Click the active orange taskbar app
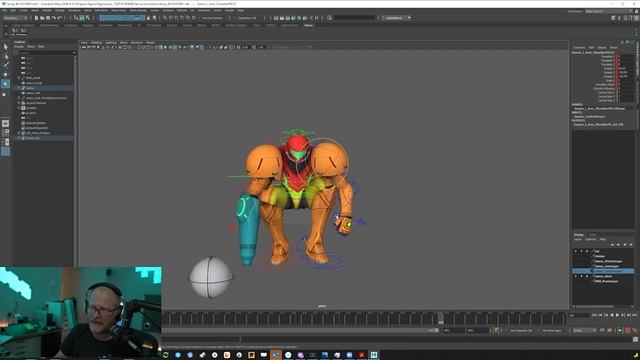The image size is (640, 360). pyautogui.click(x=276, y=355)
